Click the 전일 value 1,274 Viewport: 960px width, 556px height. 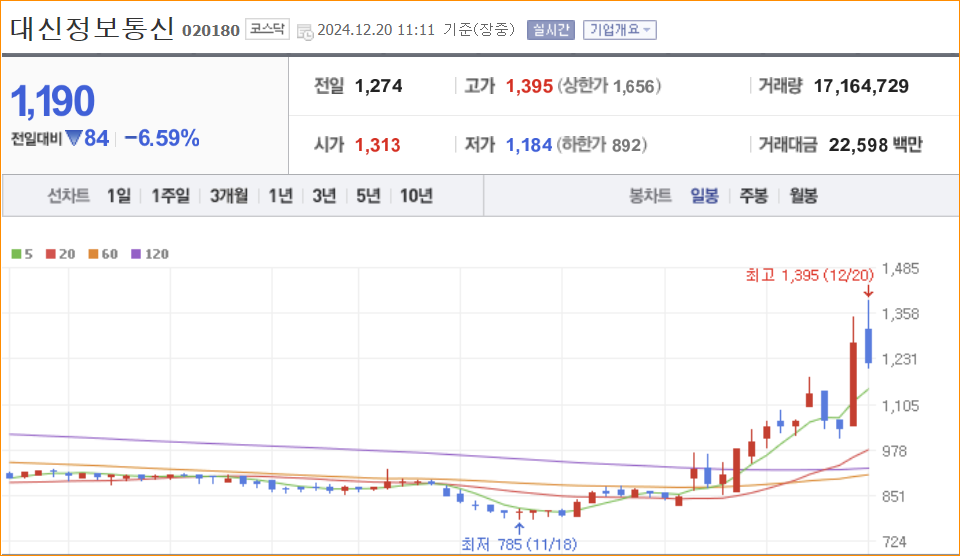click(379, 86)
